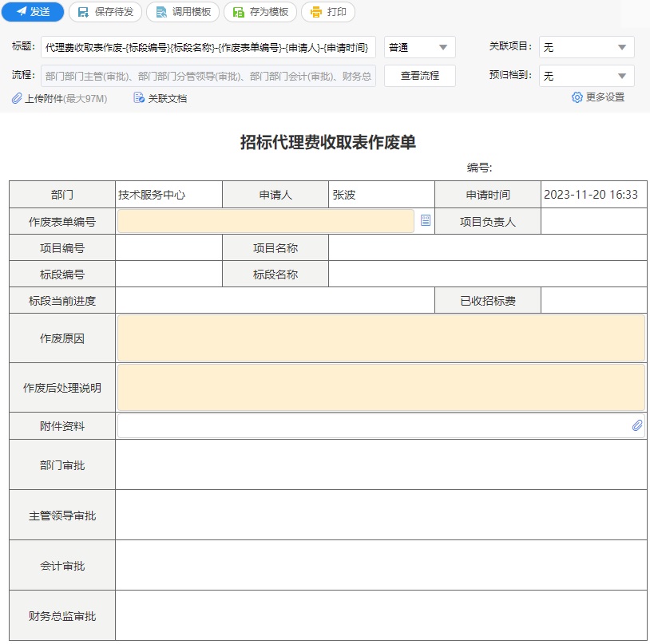The width and height of the screenshot is (650, 644).
Task: Click the paper plane icon in 发送
Action: [22, 12]
